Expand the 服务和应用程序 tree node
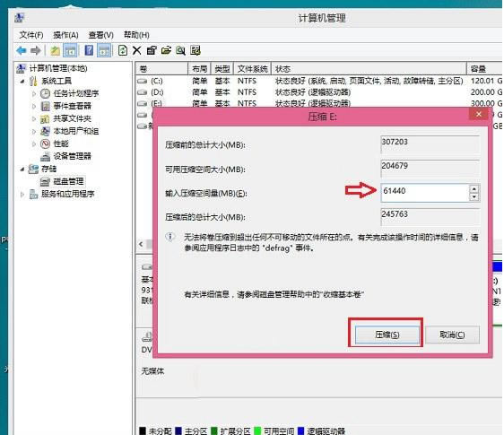 pos(22,195)
